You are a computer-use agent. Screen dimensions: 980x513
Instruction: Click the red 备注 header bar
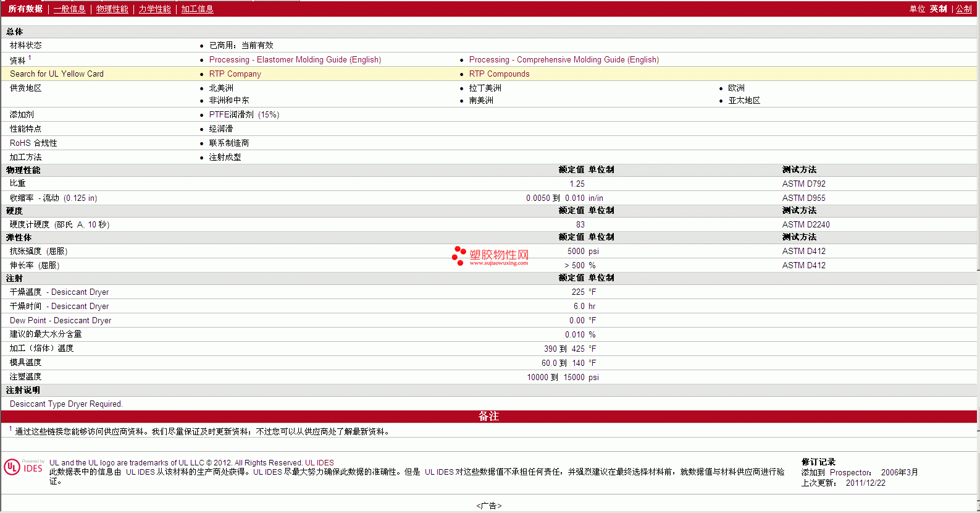point(489,416)
